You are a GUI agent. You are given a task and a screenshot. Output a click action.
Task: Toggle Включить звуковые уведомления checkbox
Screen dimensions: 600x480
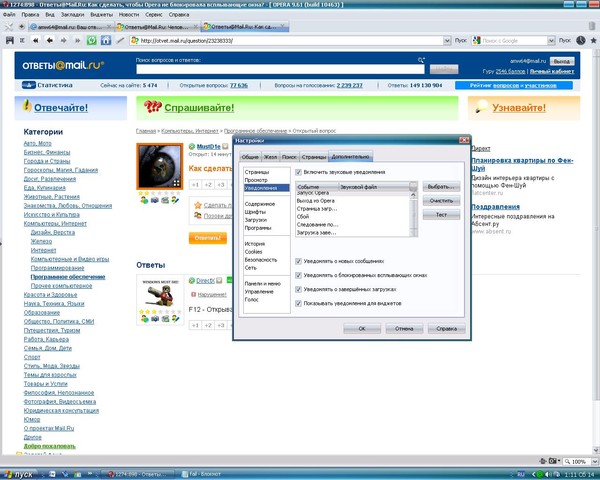[x=298, y=172]
